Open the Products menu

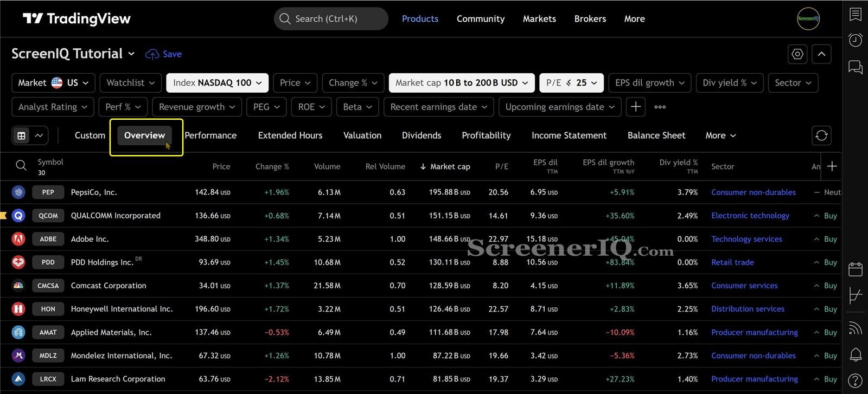click(420, 19)
